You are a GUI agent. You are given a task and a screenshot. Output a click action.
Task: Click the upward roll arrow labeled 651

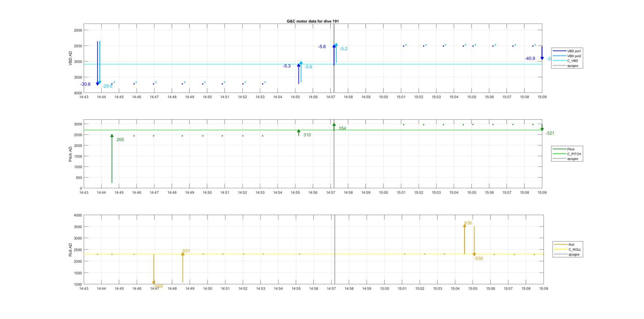click(183, 267)
